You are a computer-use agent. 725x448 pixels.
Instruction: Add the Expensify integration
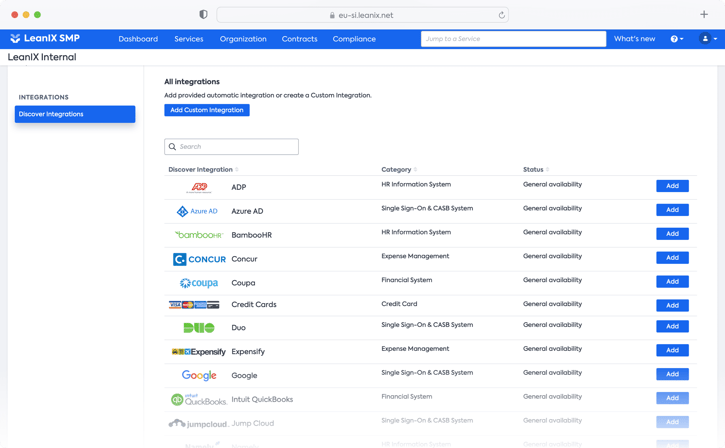tap(672, 350)
